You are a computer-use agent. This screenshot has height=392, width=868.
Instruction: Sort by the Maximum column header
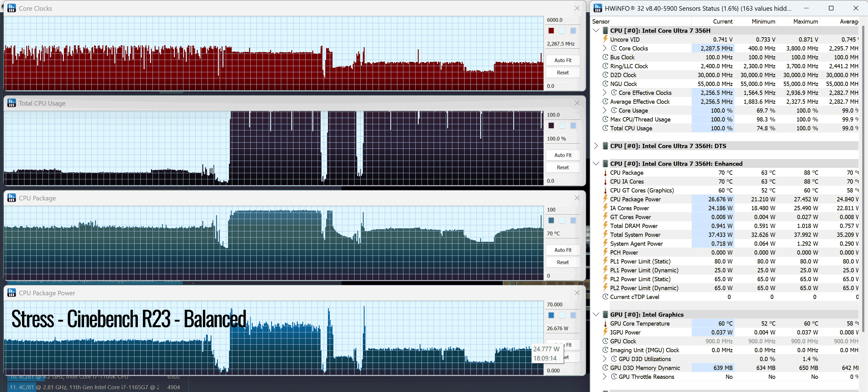point(805,21)
